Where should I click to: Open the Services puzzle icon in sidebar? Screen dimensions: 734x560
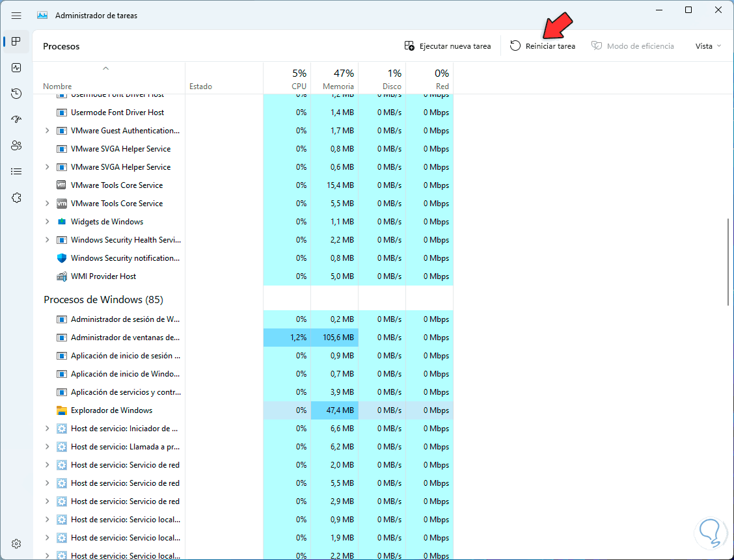[x=16, y=198]
